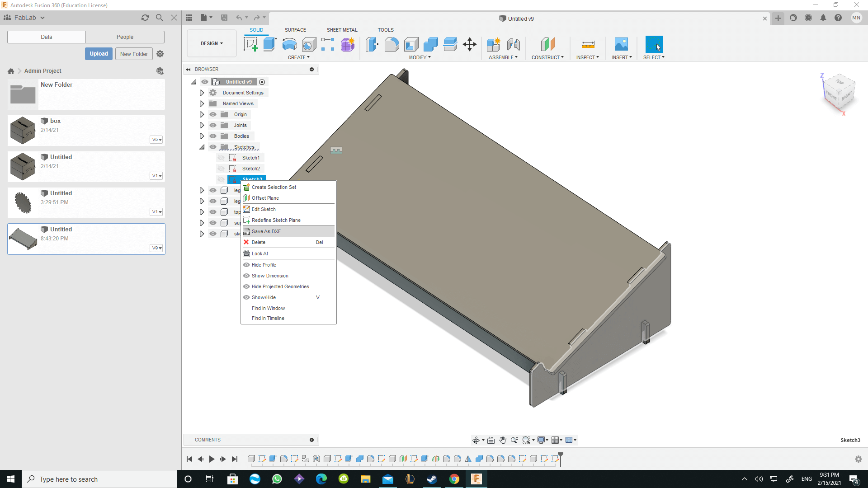Viewport: 868px width, 488px height.
Task: Open the Data Panel grid icon
Action: 189,18
